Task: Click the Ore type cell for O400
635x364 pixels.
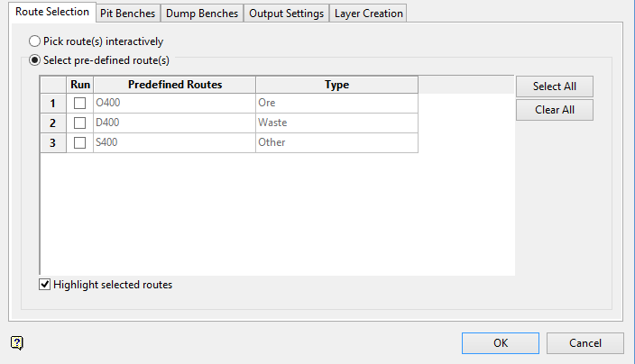Action: 336,104
